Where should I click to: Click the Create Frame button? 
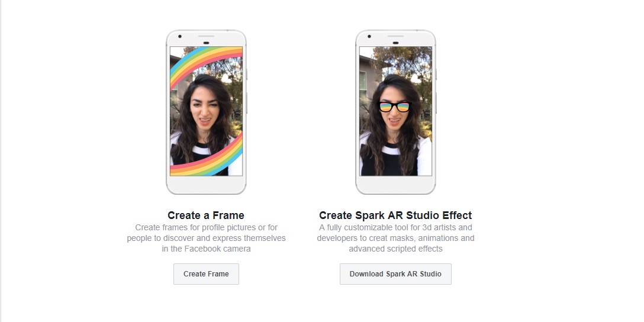click(x=206, y=274)
